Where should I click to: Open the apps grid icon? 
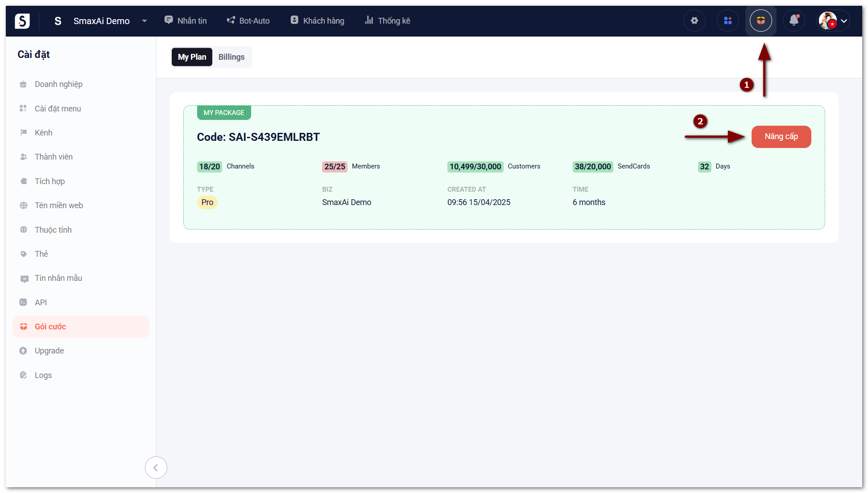[727, 21]
